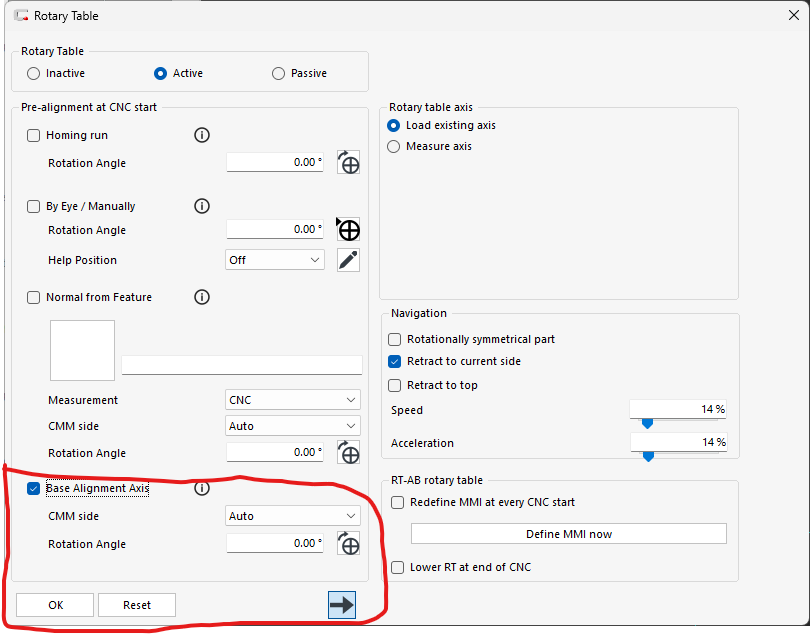Select the Measure axis radio button

tap(394, 146)
